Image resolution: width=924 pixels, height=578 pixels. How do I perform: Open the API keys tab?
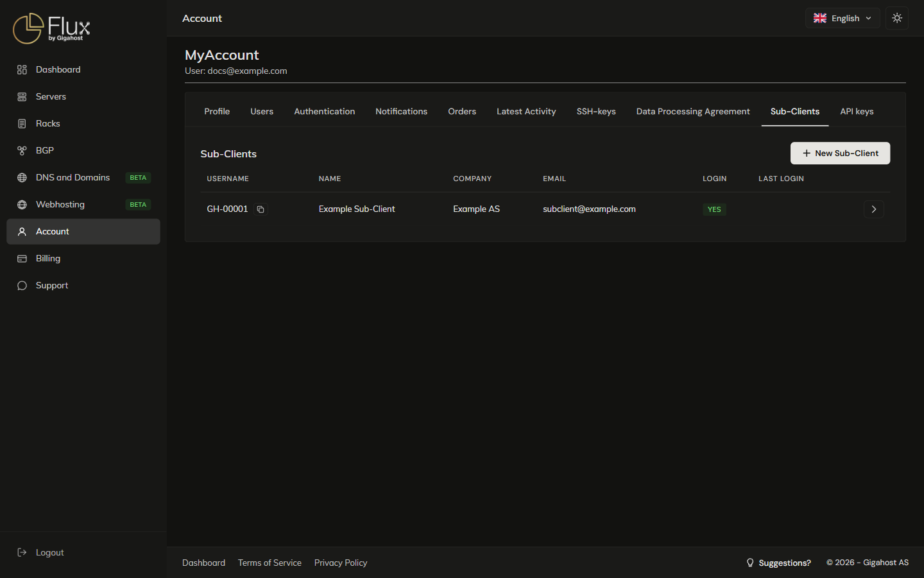pyautogui.click(x=857, y=111)
